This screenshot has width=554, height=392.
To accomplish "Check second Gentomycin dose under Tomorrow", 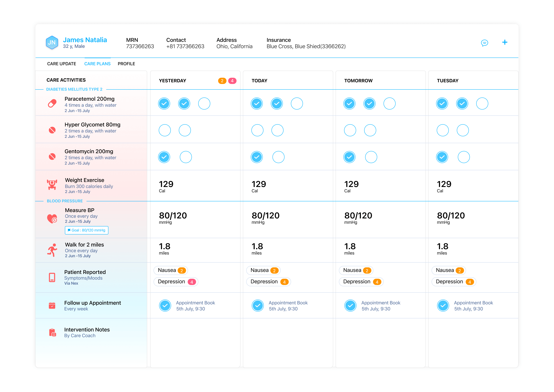I will coord(371,157).
